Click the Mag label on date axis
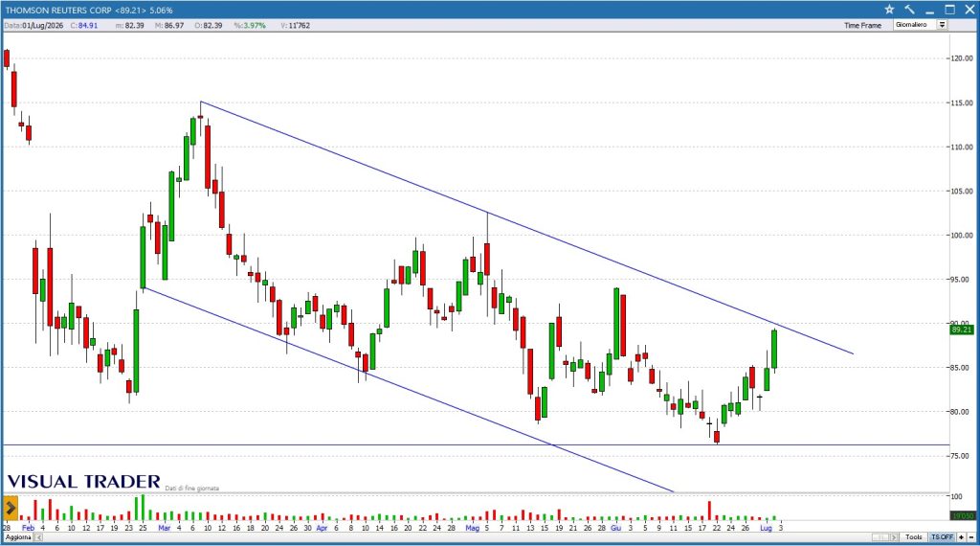The height and width of the screenshot is (546, 980). pyautogui.click(x=473, y=528)
